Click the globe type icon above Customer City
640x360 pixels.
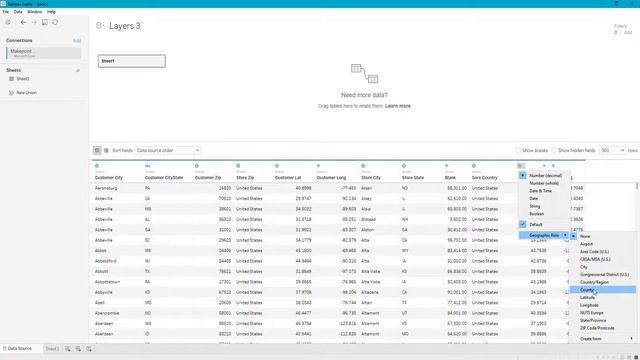point(97,166)
